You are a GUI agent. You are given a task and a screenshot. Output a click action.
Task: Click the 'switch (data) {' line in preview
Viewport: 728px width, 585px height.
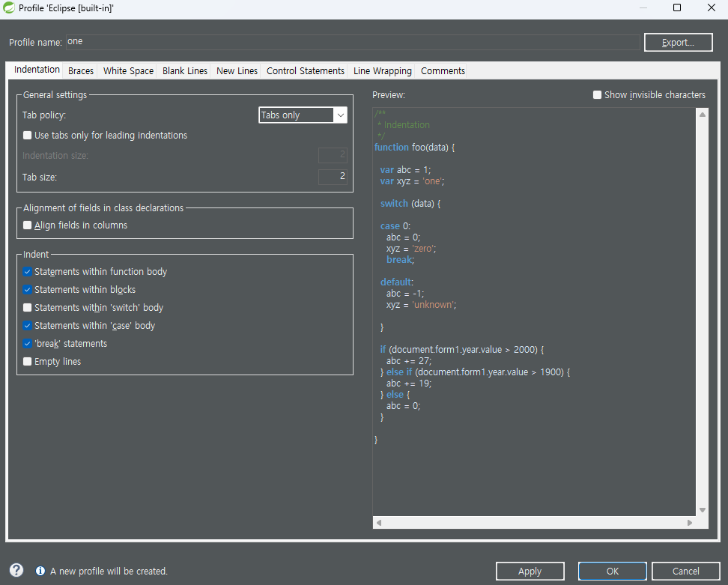click(x=410, y=203)
